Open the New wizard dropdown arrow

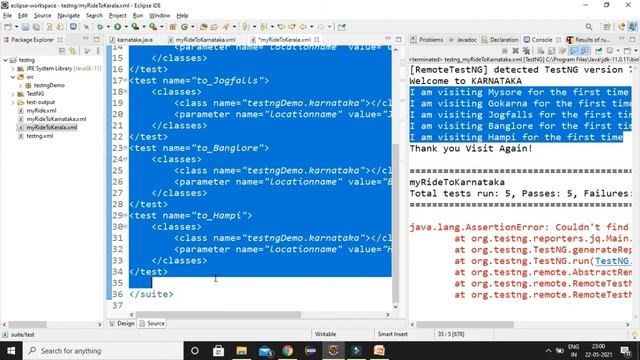[16, 27]
